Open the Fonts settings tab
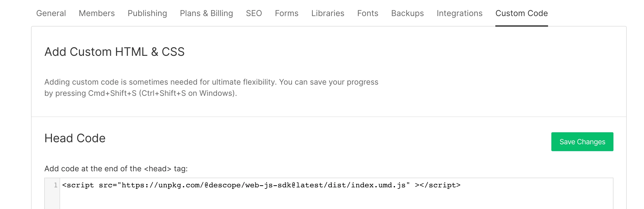The image size is (644, 209). 368,13
